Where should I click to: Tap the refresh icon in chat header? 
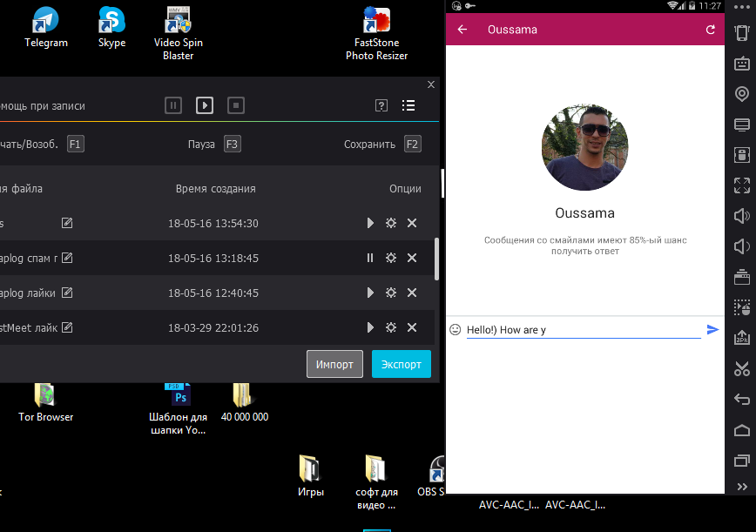tap(711, 30)
